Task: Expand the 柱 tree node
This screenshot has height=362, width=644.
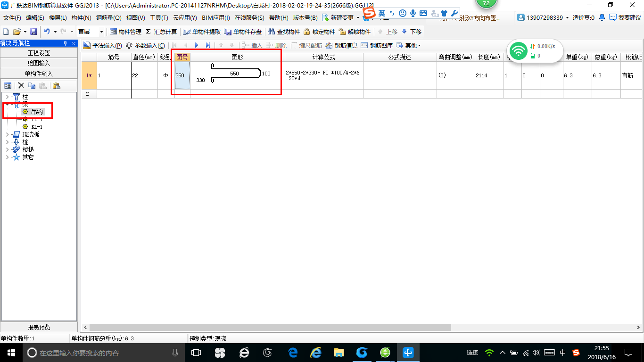Action: point(7,97)
